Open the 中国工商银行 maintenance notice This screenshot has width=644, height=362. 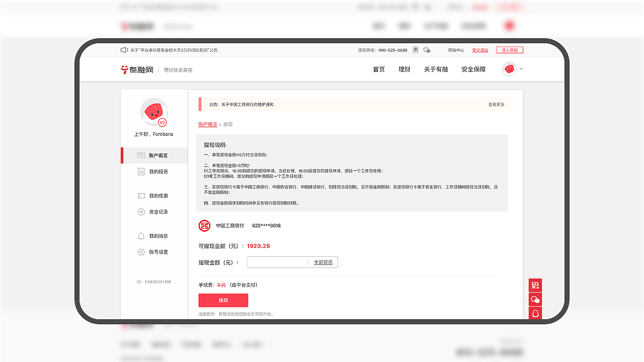pyautogui.click(x=242, y=105)
